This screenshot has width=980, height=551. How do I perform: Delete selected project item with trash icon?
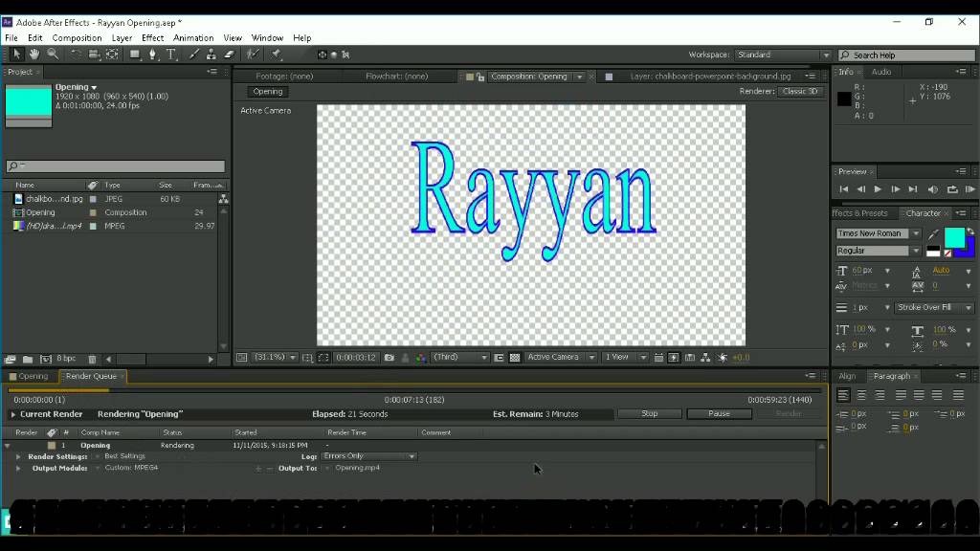coord(92,360)
